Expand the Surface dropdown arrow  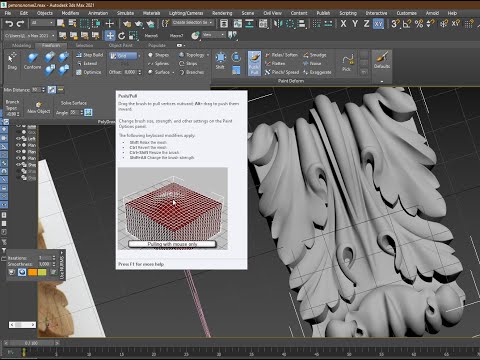(173, 72)
